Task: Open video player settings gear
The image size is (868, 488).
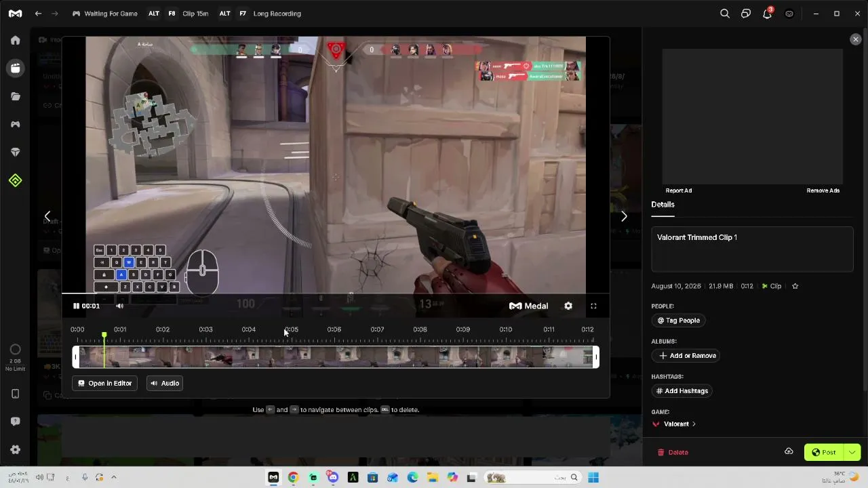Action: pyautogui.click(x=568, y=306)
